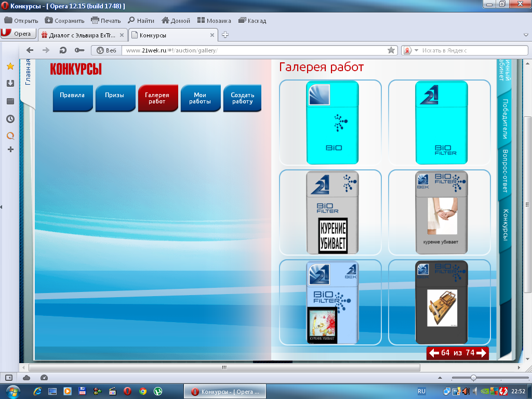
Task: Toggle the panel button in status bar
Action: [9, 378]
